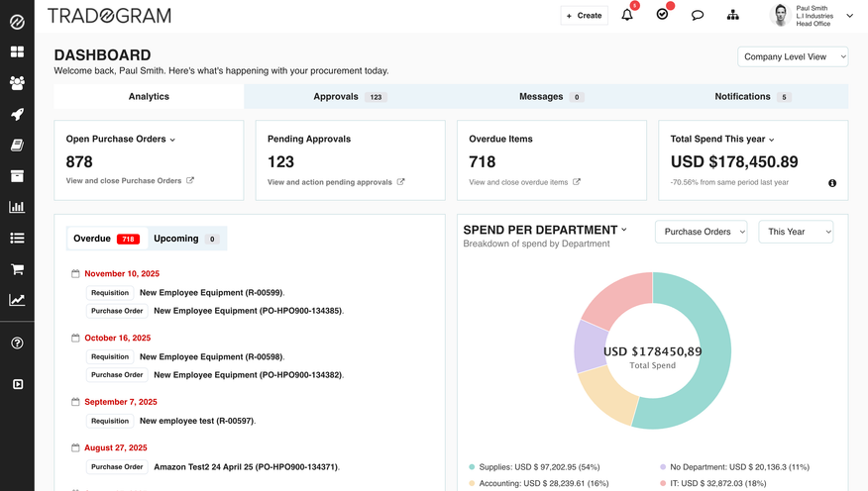Screen dimensions: 868x491
Task: Open the shopping cart sidebar icon
Action: [17, 269]
